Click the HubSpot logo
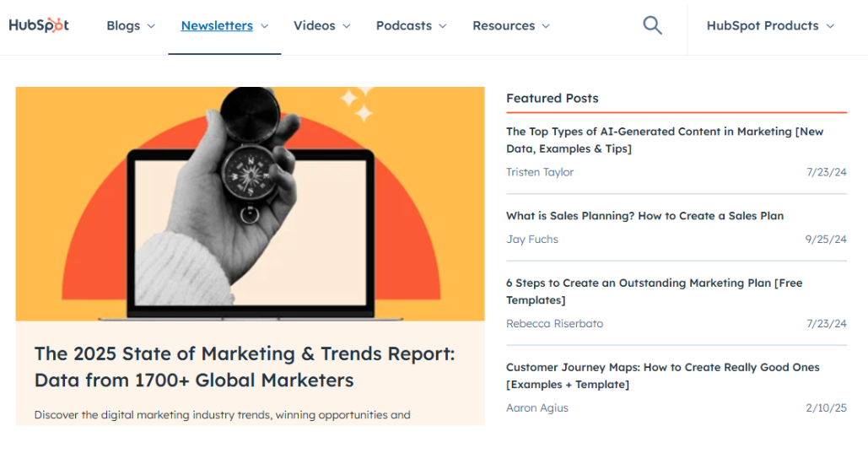 pyautogui.click(x=39, y=25)
